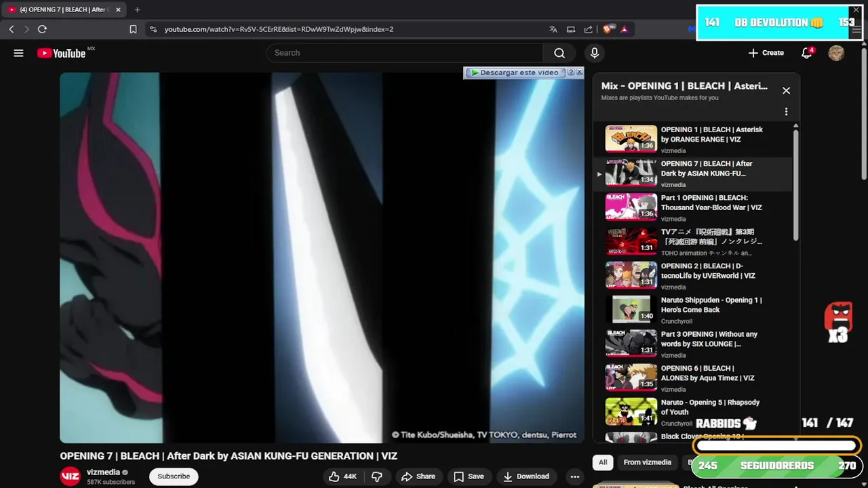Share the video
This screenshot has height=488, width=868.
[x=418, y=476]
